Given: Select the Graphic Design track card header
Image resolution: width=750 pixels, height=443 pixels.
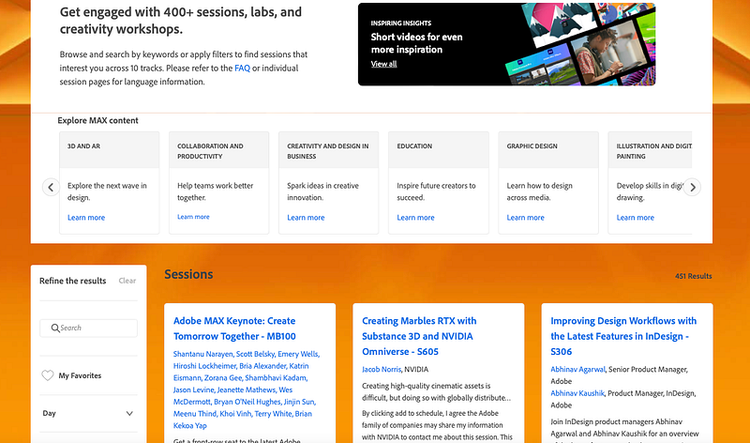Looking at the screenshot, I should (548, 150).
